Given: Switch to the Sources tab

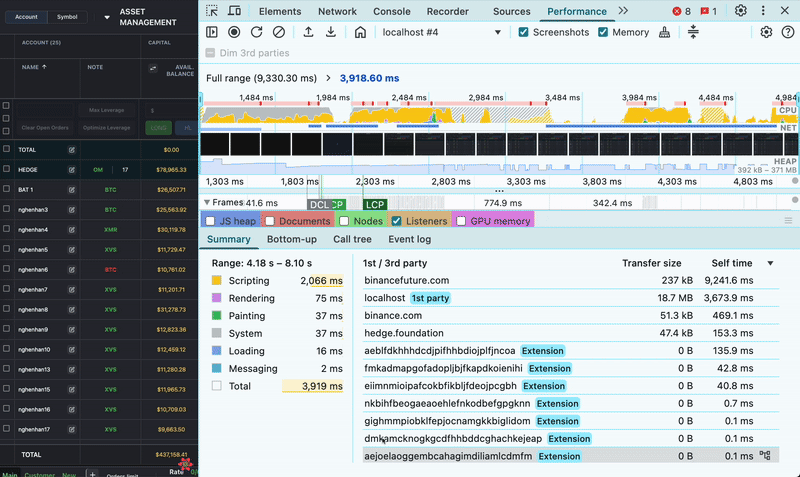Looking at the screenshot, I should pyautogui.click(x=512, y=11).
